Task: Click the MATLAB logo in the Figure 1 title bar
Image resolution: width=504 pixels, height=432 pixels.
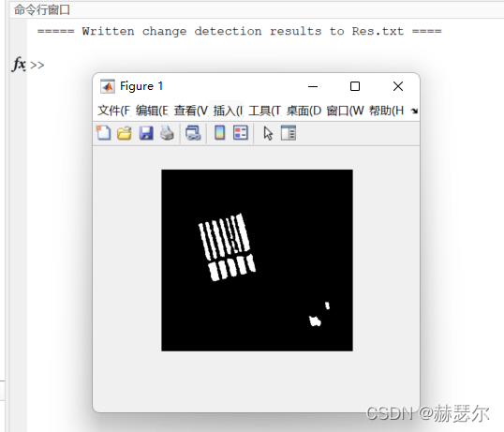Action: coord(108,86)
